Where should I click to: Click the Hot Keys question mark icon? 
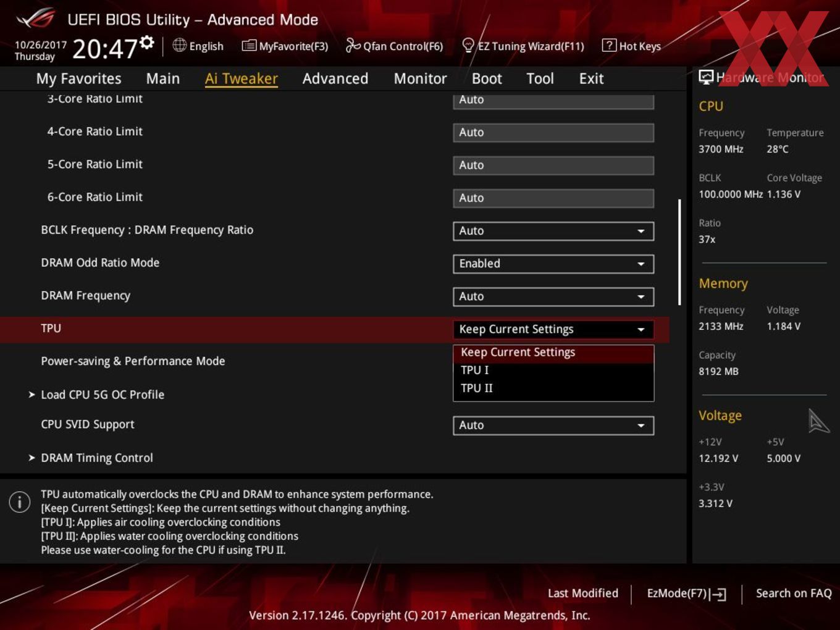609,45
